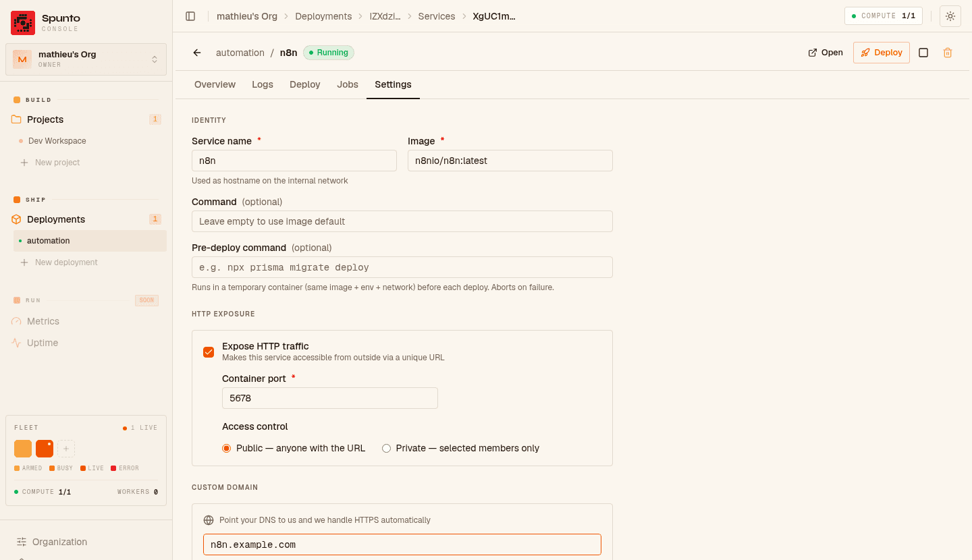
Task: Click the Command input field
Action: [x=402, y=221]
